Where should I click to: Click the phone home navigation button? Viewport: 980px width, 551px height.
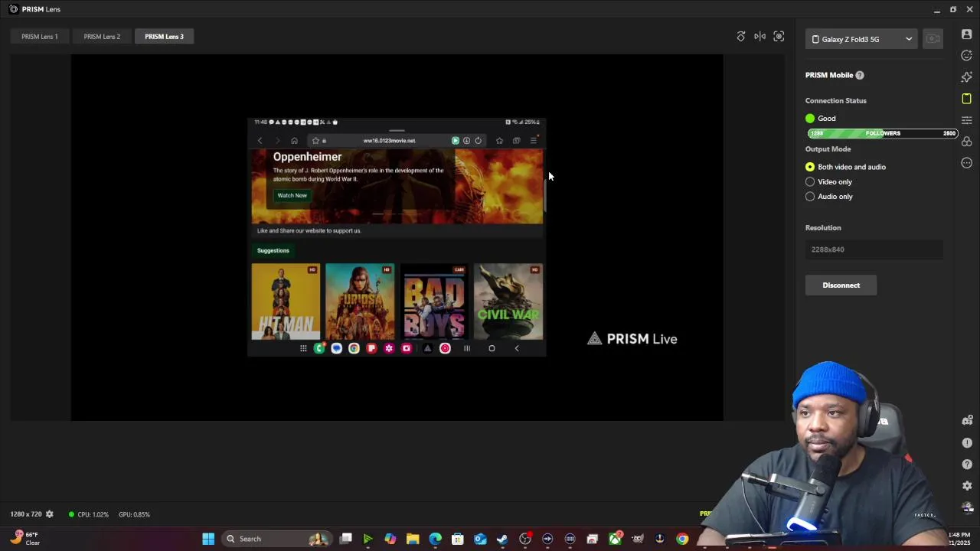click(492, 348)
